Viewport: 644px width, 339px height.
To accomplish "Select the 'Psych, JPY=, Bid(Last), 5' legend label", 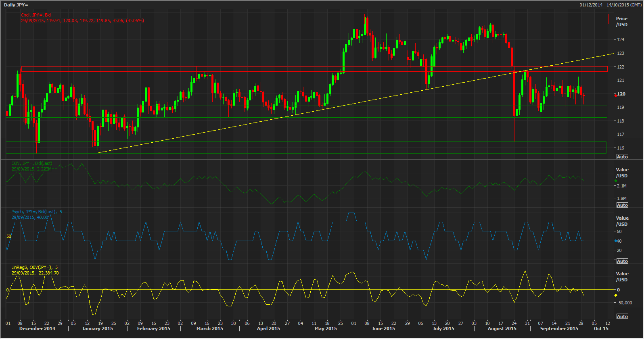I will (37, 212).
